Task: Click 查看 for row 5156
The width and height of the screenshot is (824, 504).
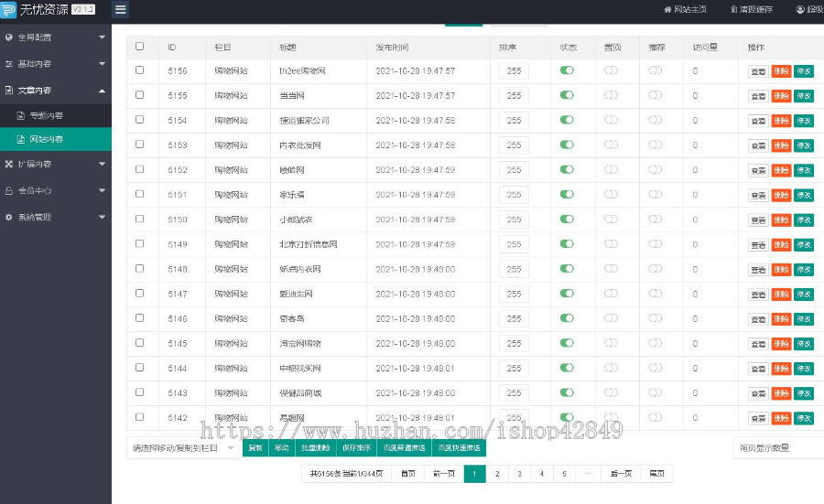Action: [x=758, y=71]
